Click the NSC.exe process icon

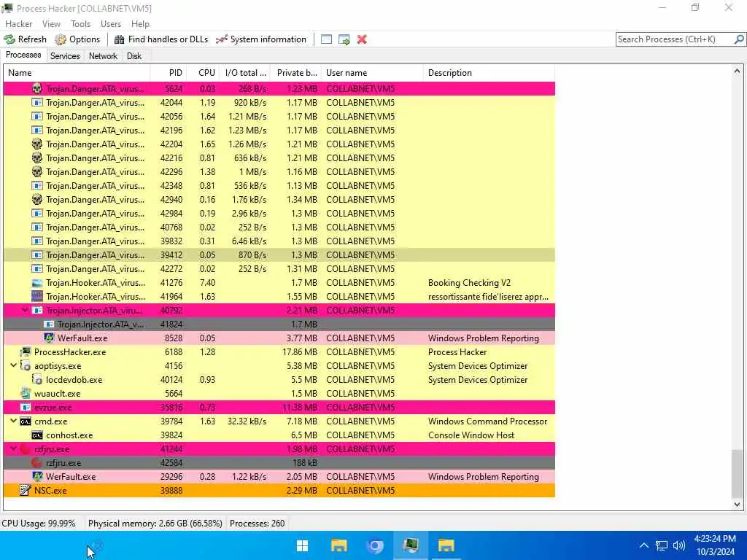26,491
